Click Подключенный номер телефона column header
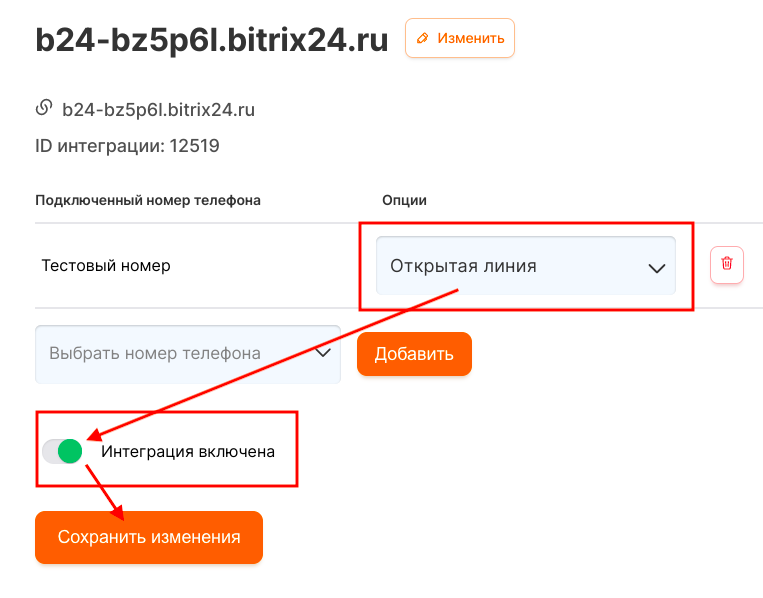The width and height of the screenshot is (763, 598). [x=148, y=200]
